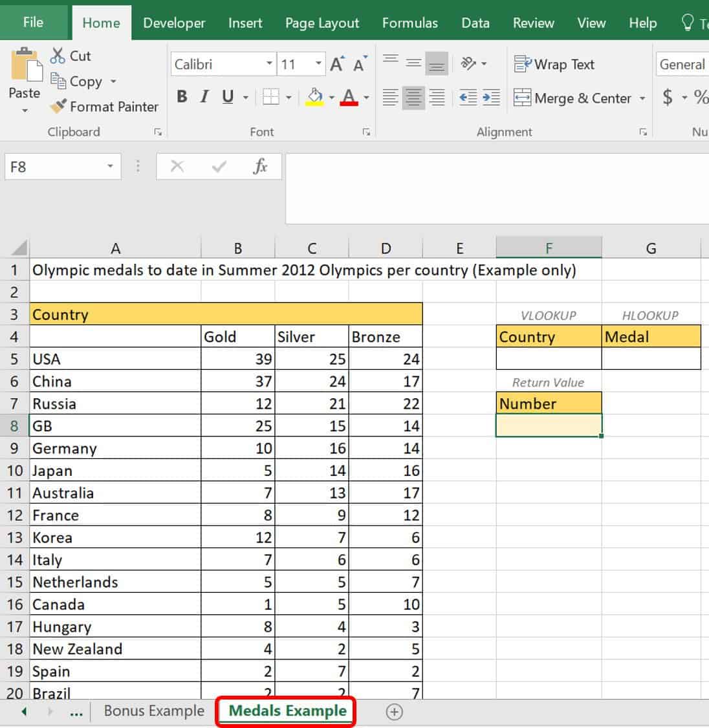This screenshot has height=728, width=709.
Task: Open the fill color dropdown arrow
Action: [331, 98]
